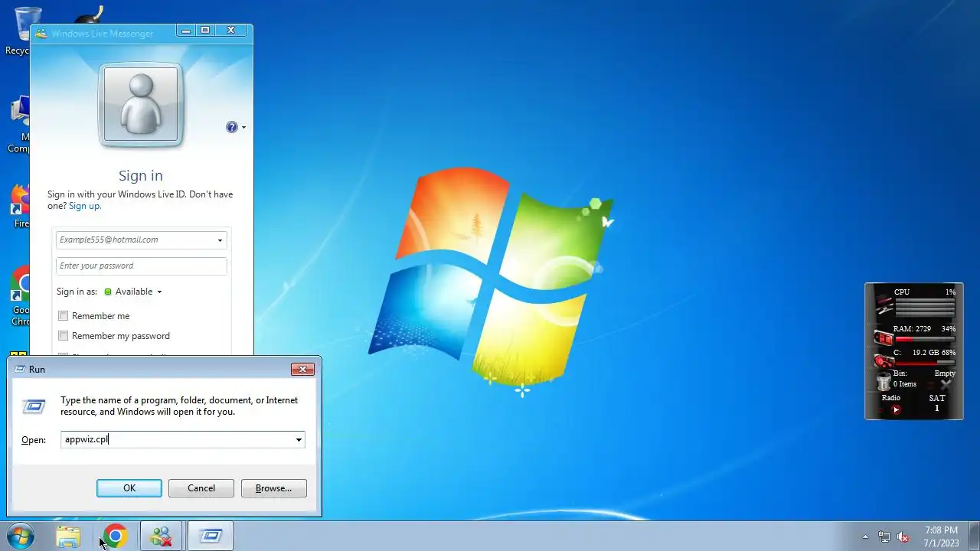This screenshot has height=551, width=980.
Task: Click the SAT 1 date in the gadget
Action: coord(936,403)
